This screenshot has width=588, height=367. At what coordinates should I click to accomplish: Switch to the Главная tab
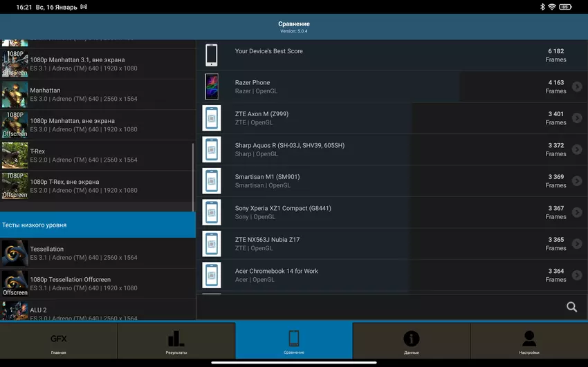tap(59, 341)
